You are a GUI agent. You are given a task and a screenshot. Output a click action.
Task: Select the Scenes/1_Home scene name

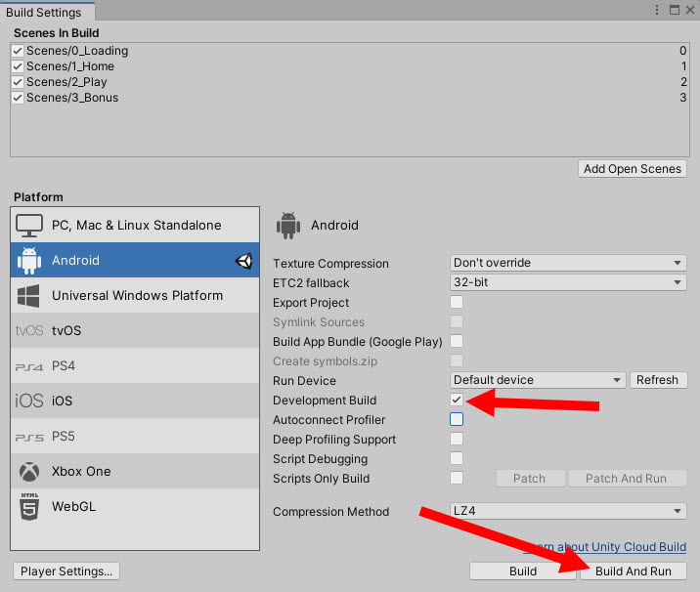tap(70, 66)
